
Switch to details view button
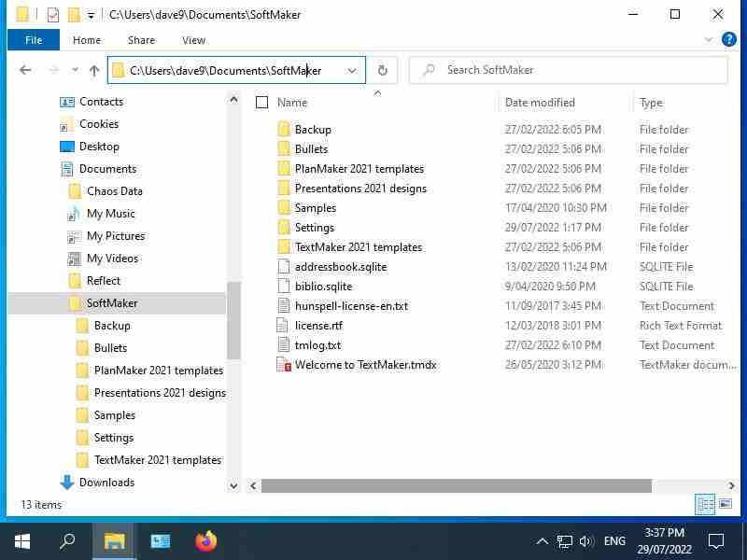pos(706,505)
